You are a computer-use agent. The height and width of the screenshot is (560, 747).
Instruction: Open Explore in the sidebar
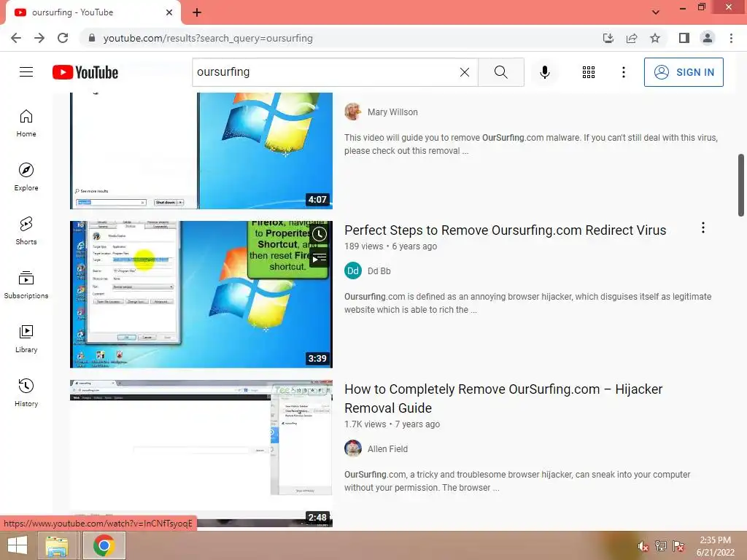26,177
